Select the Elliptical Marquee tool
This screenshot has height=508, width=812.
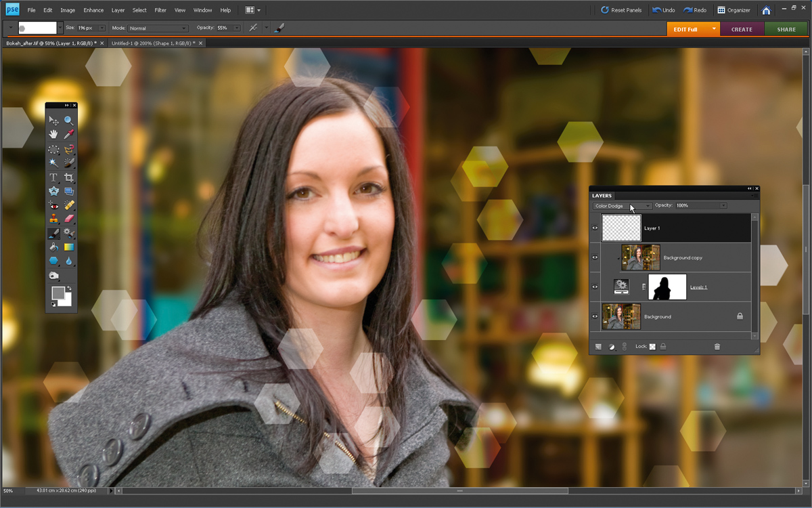(53, 149)
